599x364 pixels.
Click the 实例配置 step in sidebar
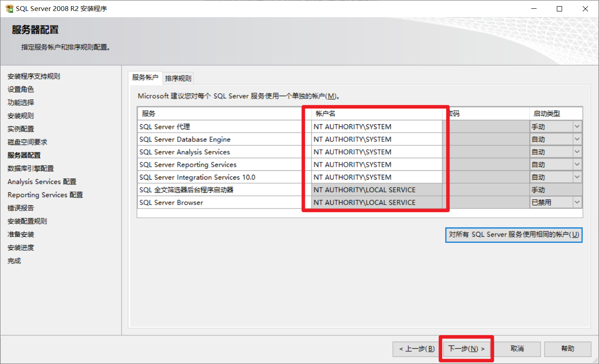click(x=21, y=129)
